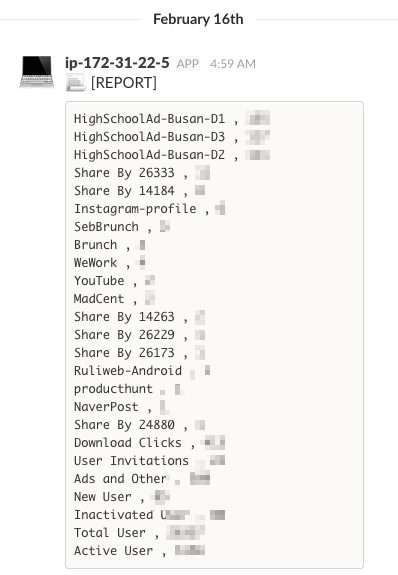Click the HighSchoolAd-Busan-D3 line
This screenshot has width=398, height=575.
point(172,137)
